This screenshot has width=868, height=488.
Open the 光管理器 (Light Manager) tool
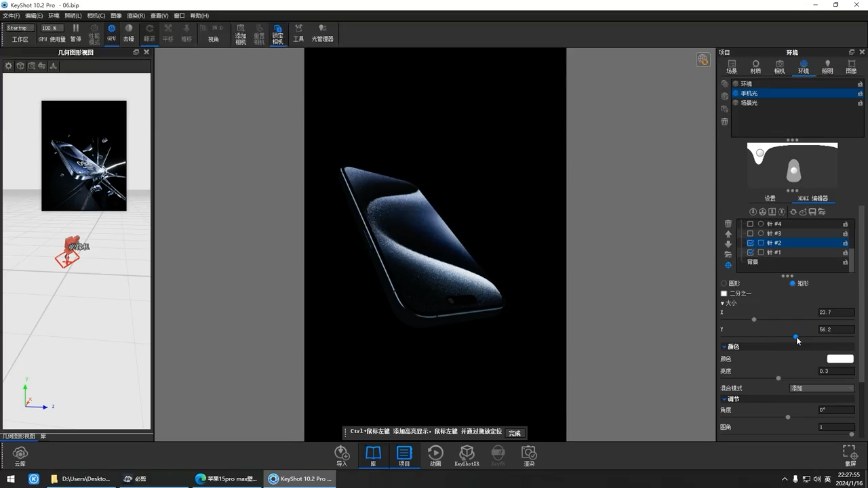[322, 33]
